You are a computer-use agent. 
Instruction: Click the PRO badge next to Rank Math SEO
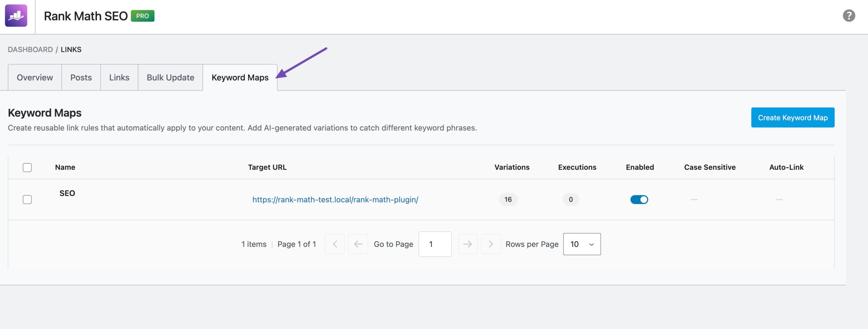click(x=143, y=15)
